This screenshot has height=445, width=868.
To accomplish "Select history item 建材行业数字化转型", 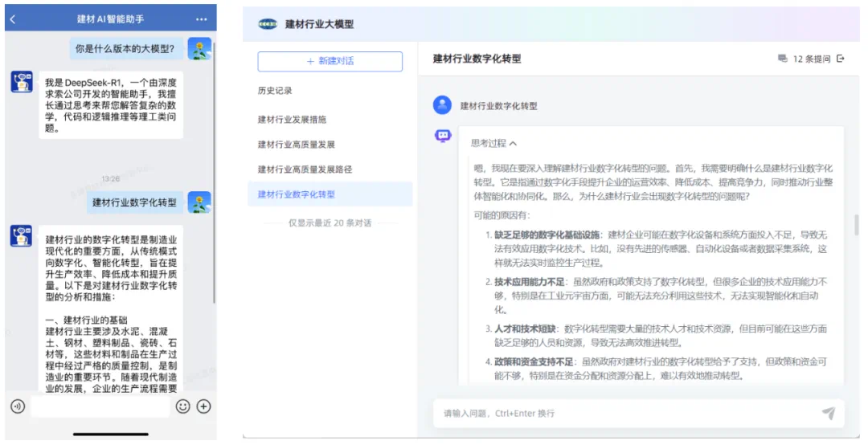I will pos(330,194).
